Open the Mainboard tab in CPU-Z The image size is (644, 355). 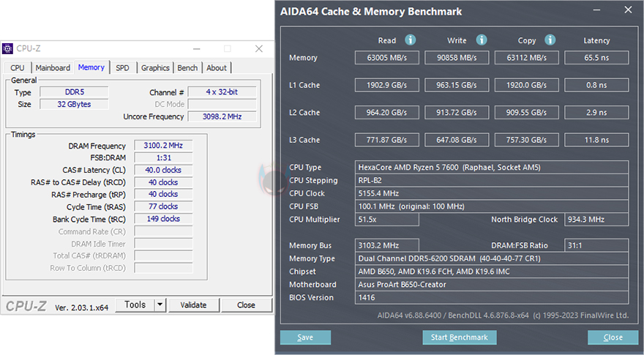[53, 68]
